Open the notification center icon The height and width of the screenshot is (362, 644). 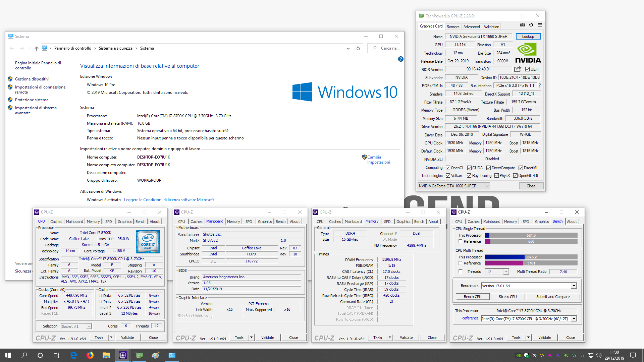[x=633, y=355]
